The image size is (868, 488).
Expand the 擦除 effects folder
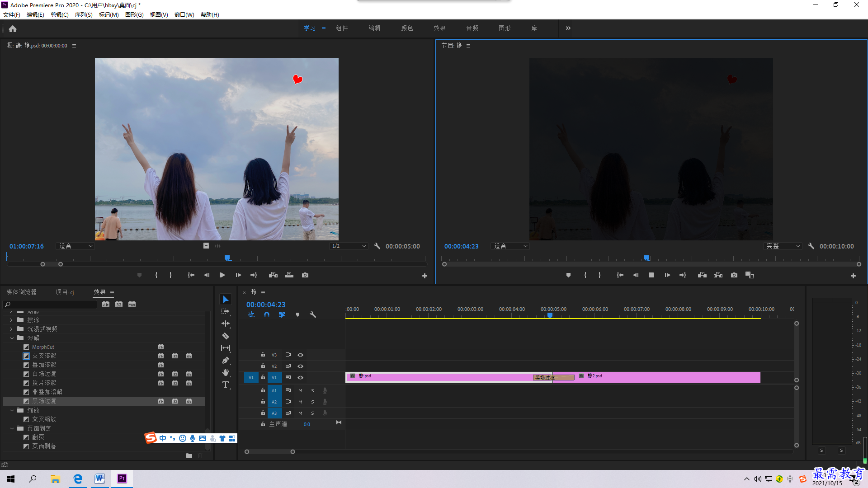pyautogui.click(x=11, y=320)
